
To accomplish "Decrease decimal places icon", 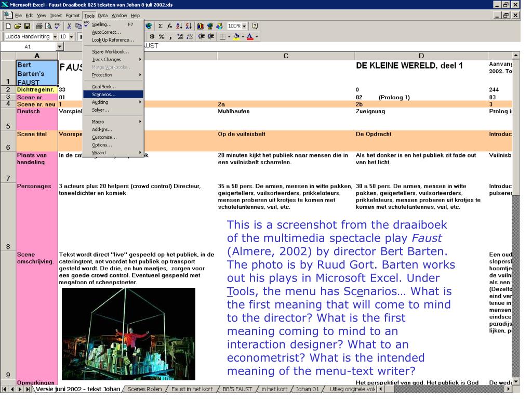I will (x=190, y=37).
